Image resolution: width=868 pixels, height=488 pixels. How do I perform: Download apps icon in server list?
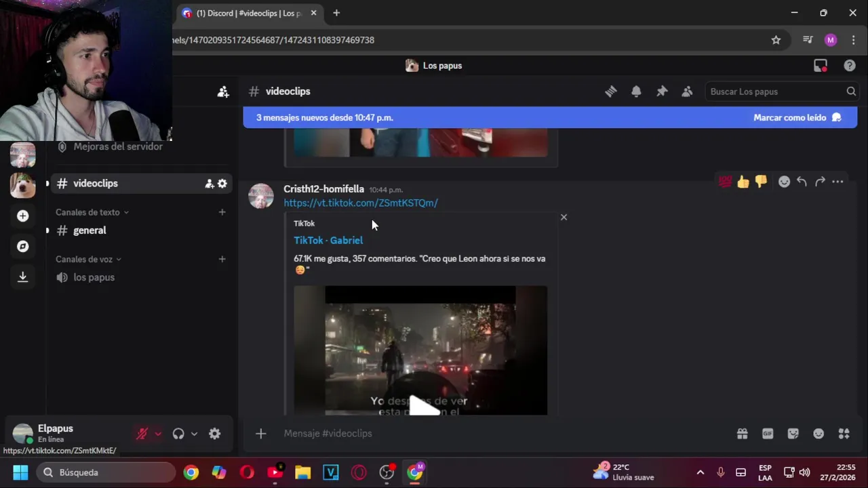[x=23, y=277]
